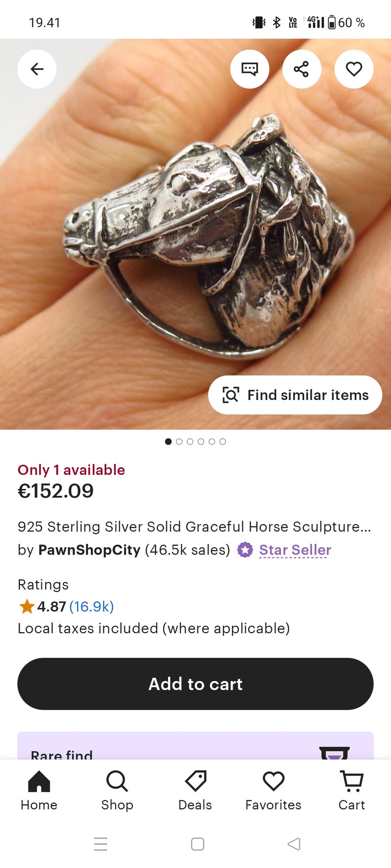Expand the truncated product title

(x=194, y=527)
